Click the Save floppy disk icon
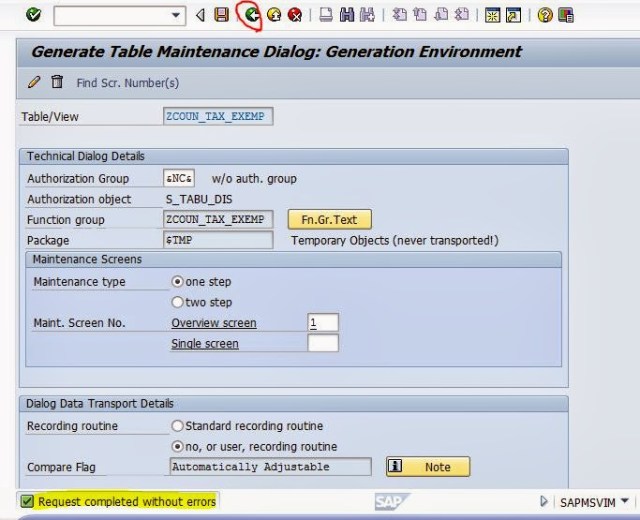 (222, 15)
